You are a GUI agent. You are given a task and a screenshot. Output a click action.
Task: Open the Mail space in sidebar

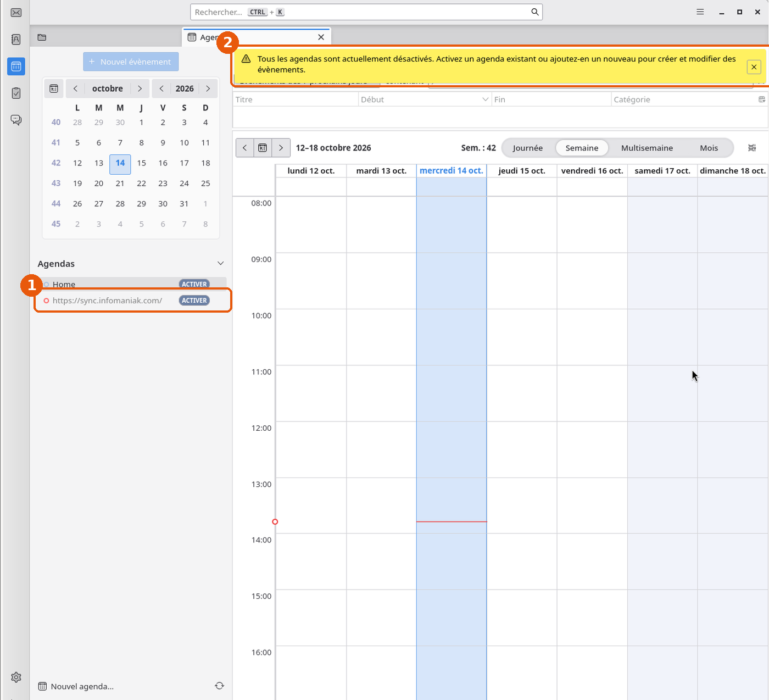point(16,13)
